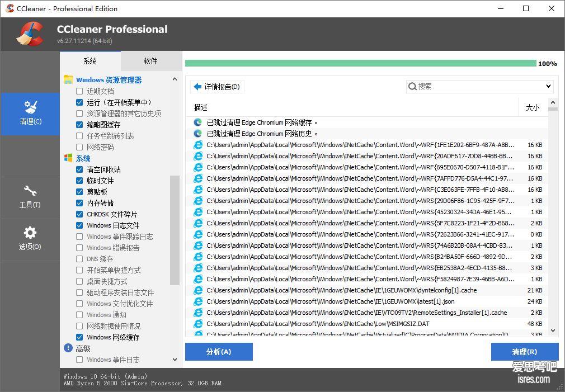Click the IE icon on the MSIMGSIZ.DAT row

pyautogui.click(x=198, y=324)
